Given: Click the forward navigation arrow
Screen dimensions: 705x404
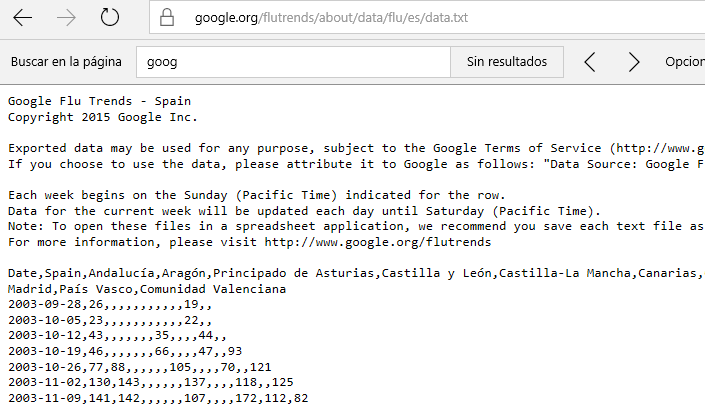Looking at the screenshot, I should coord(67,18).
